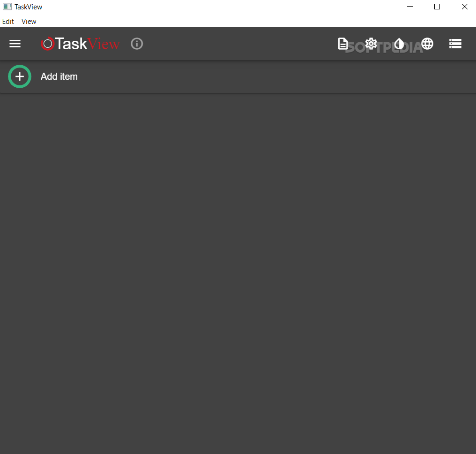Open the Edit menu
Image resolution: width=476 pixels, height=454 pixels.
8,22
